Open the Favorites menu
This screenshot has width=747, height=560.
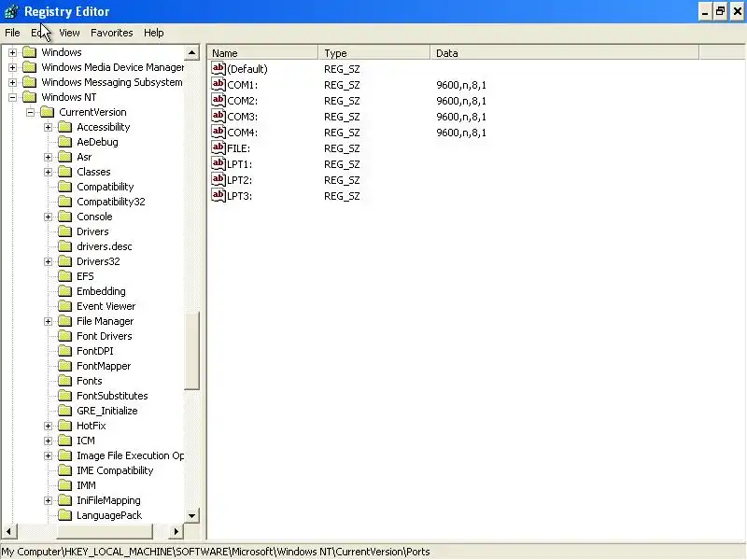point(111,33)
